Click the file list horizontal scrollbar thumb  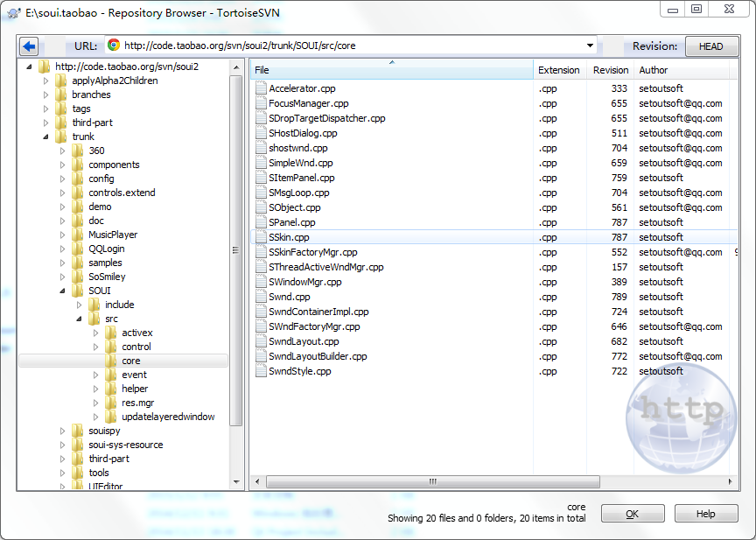pos(433,481)
